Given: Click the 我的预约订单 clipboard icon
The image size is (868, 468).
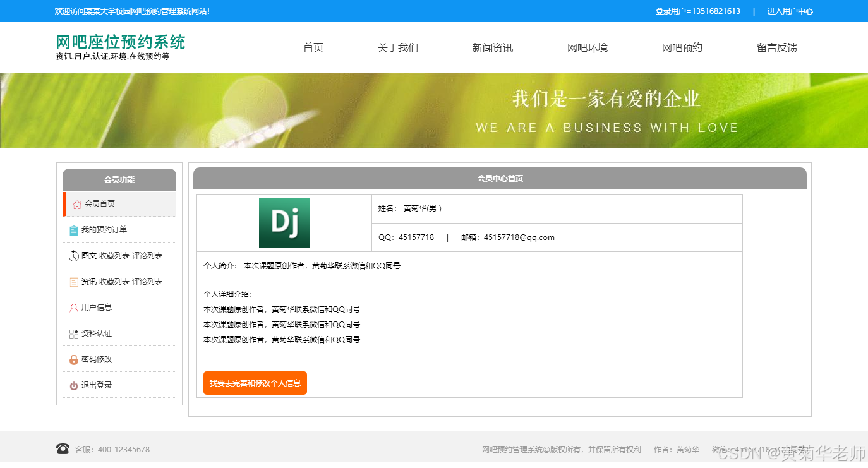Looking at the screenshot, I should coord(74,230).
